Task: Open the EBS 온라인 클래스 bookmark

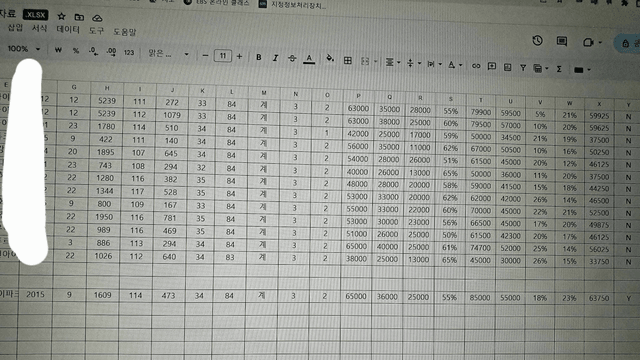Action: pos(216,2)
